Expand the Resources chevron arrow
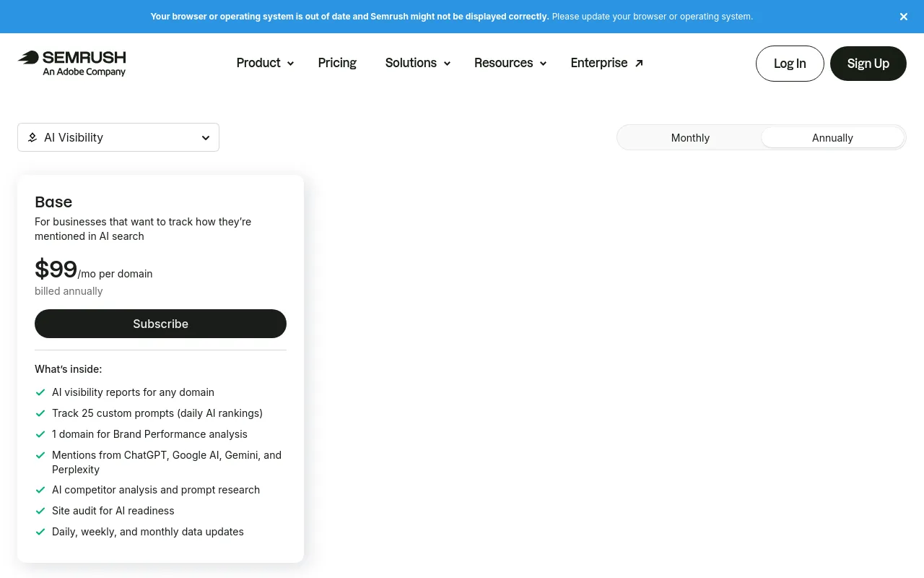Image resolution: width=924 pixels, height=578 pixels. 543,64
